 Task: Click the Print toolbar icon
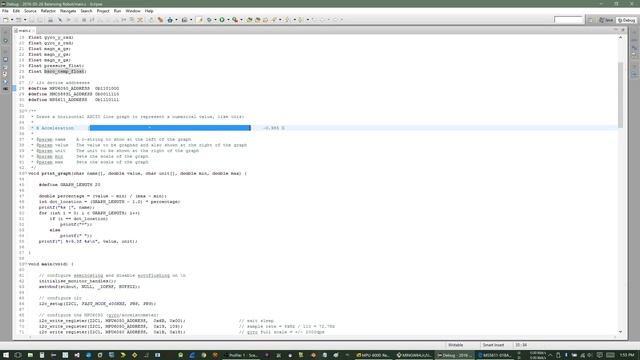click(50, 20)
